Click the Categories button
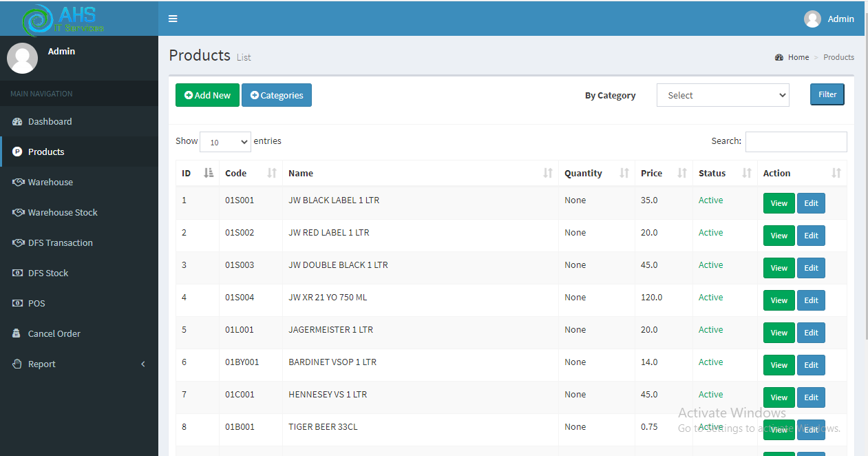This screenshot has width=868, height=456. (277, 96)
